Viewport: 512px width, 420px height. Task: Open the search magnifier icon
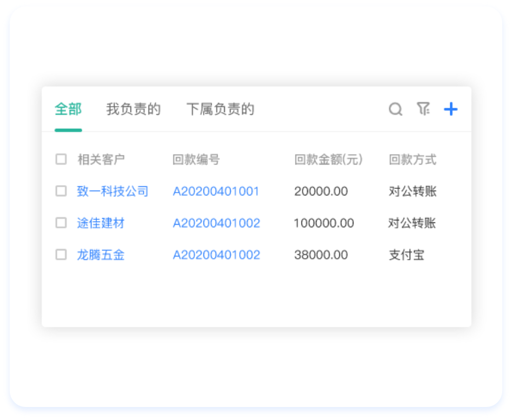[396, 109]
